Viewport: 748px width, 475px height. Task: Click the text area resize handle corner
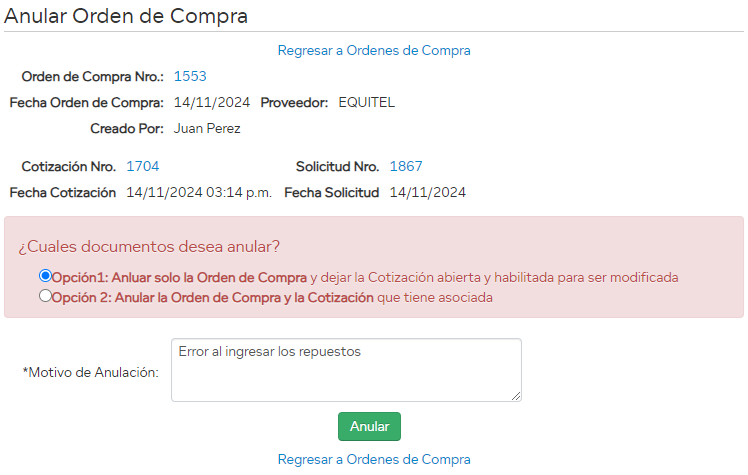(x=516, y=396)
